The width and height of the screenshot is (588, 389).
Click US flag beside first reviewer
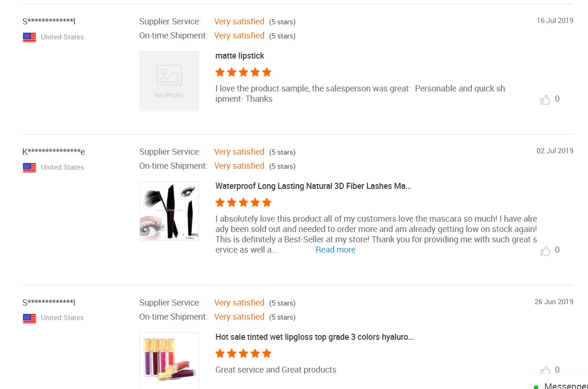29,37
